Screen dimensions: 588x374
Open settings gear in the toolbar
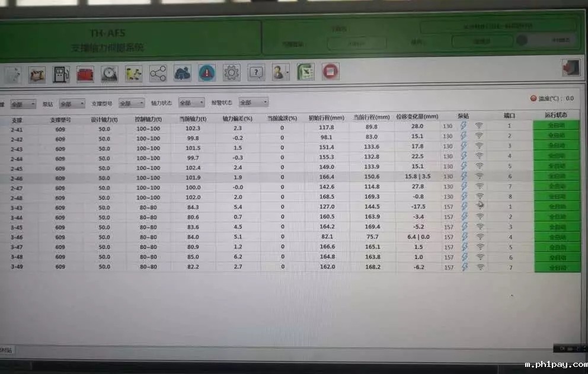(231, 73)
